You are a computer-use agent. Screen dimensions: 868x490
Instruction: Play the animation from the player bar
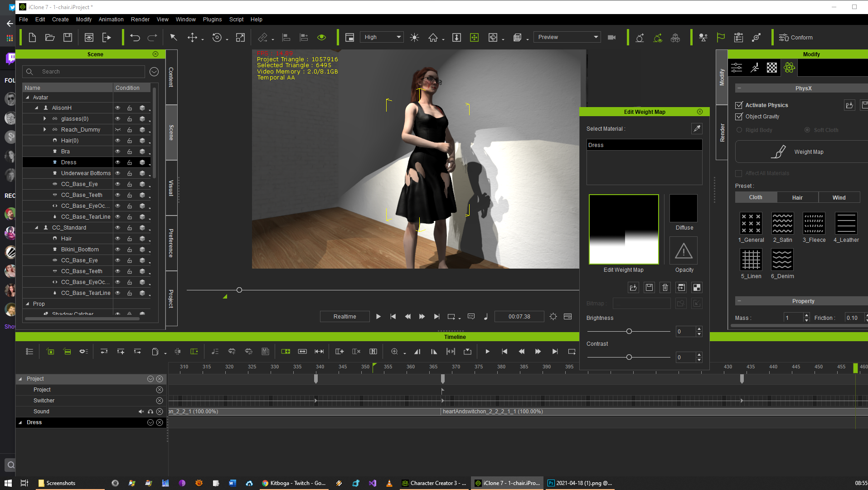point(378,317)
